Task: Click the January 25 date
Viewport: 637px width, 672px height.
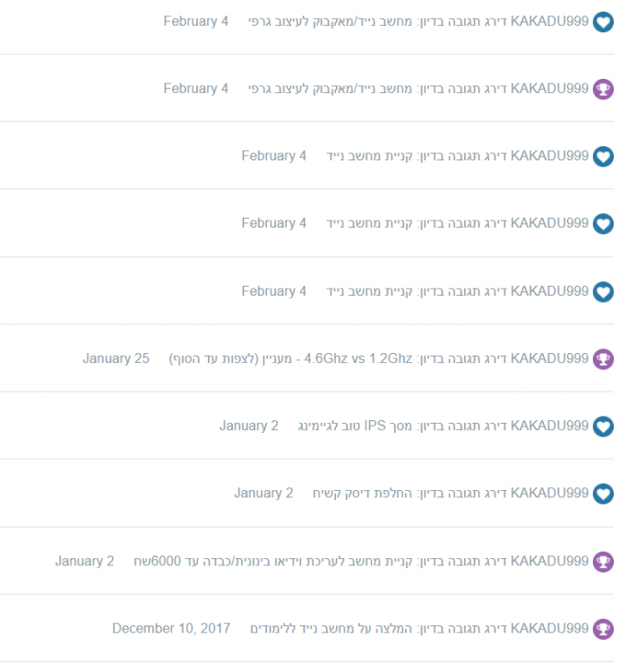Action: tap(116, 358)
